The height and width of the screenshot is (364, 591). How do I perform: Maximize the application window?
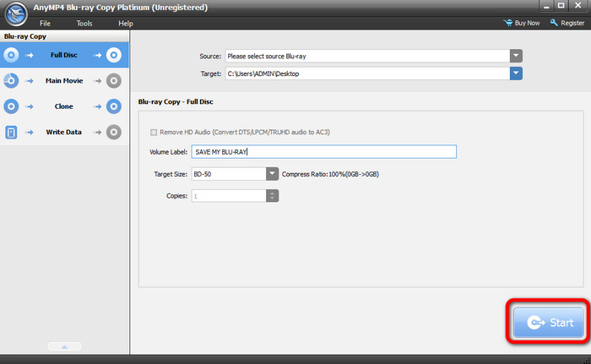point(561,6)
